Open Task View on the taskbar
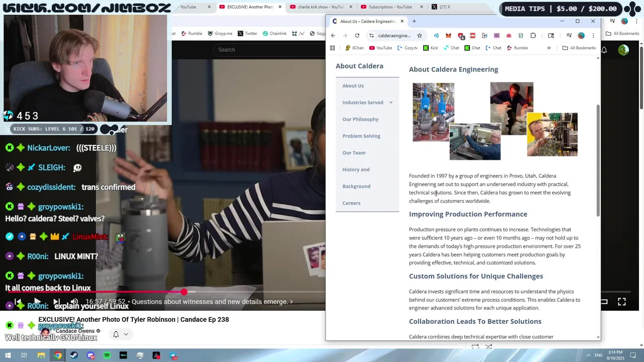 (x=24, y=355)
